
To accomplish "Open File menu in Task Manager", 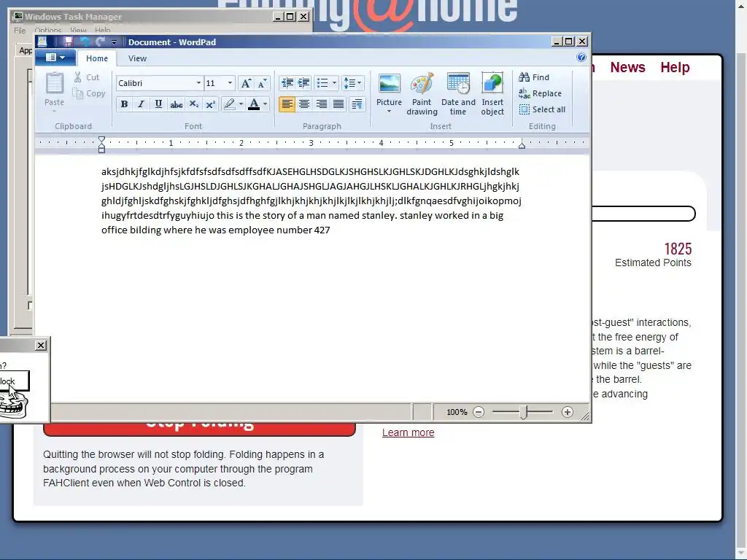I will tap(20, 31).
